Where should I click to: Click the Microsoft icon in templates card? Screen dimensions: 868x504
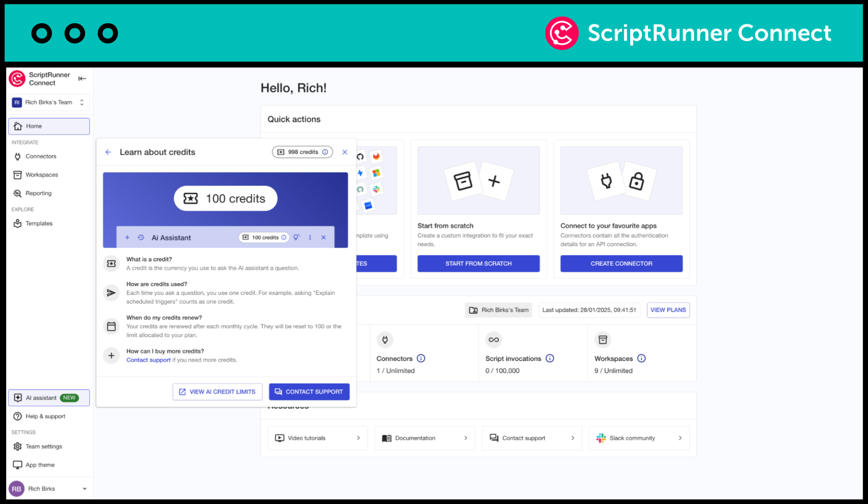(376, 173)
